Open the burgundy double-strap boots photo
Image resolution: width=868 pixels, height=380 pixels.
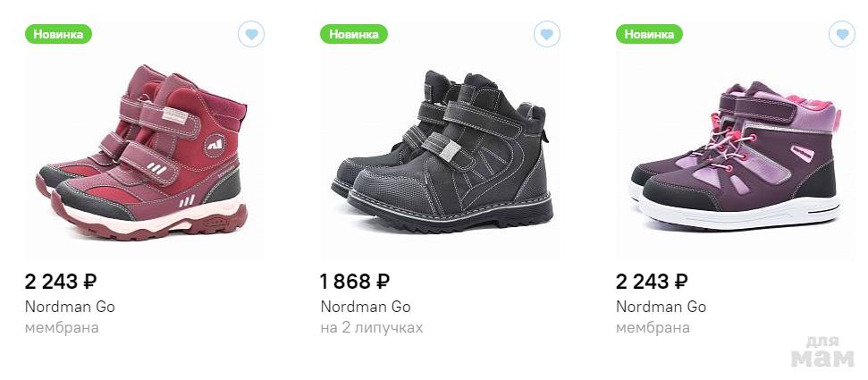click(x=143, y=154)
